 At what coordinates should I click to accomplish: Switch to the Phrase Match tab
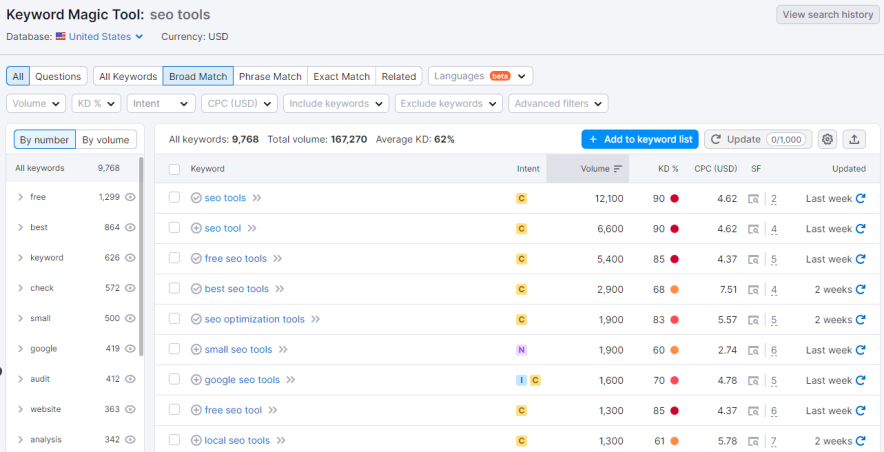tap(270, 76)
